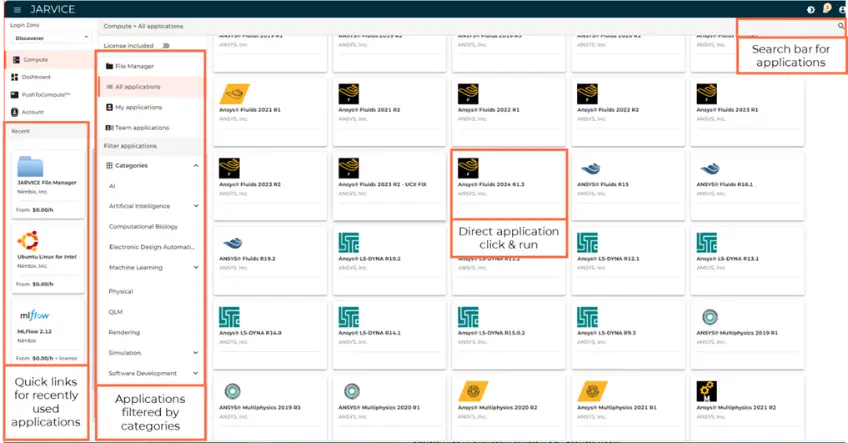Click the search magnifier icon

840,25
